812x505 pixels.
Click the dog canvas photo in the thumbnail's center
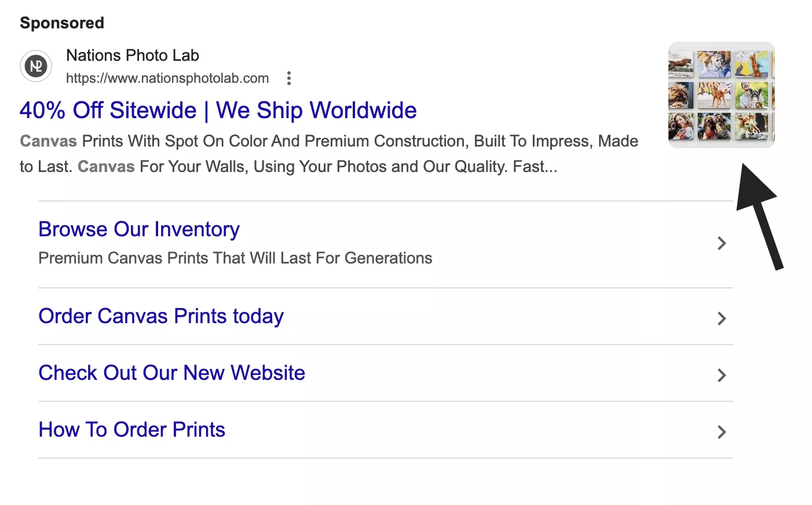pos(721,94)
